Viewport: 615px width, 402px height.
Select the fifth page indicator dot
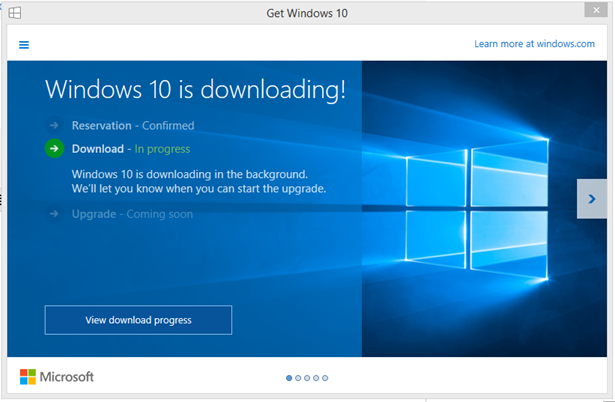click(325, 378)
